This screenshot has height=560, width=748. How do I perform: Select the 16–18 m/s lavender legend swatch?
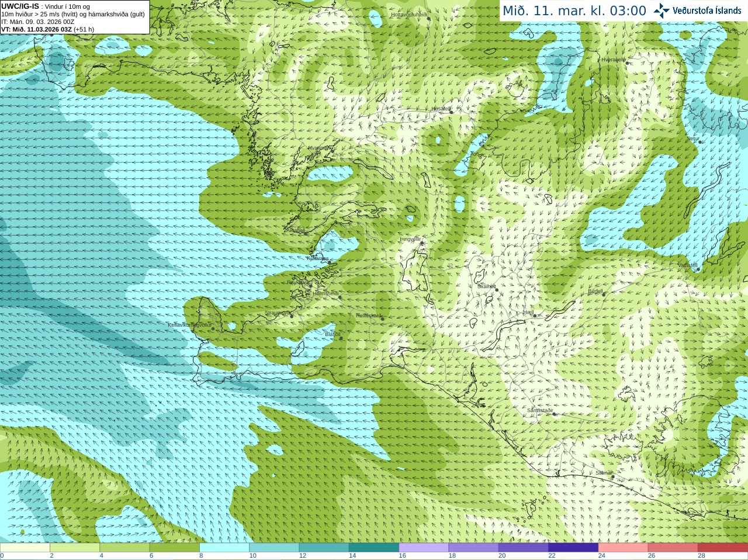click(424, 548)
